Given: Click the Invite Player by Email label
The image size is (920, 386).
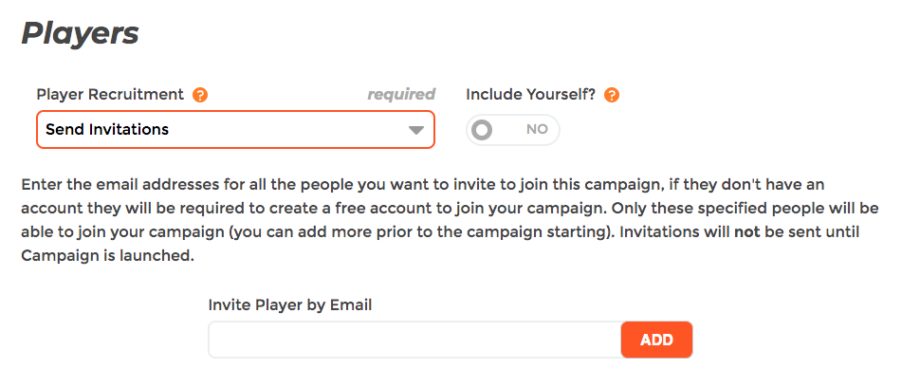Looking at the screenshot, I should [290, 305].
